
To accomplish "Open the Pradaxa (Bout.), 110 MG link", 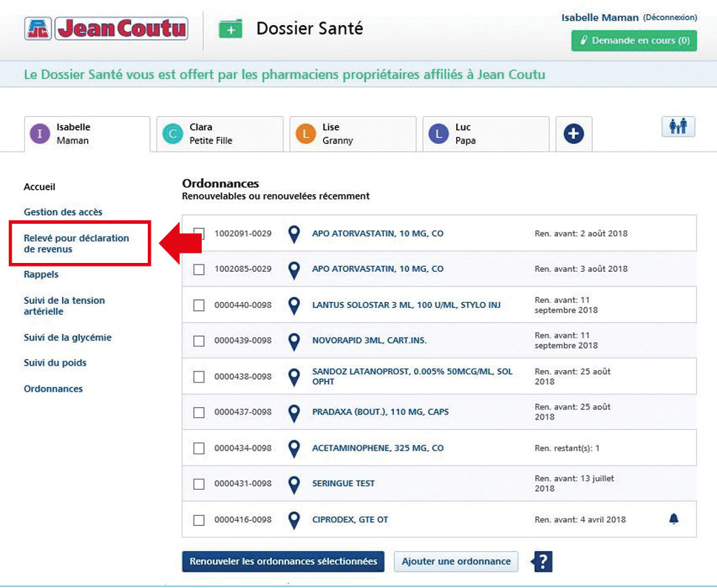I will tap(381, 412).
